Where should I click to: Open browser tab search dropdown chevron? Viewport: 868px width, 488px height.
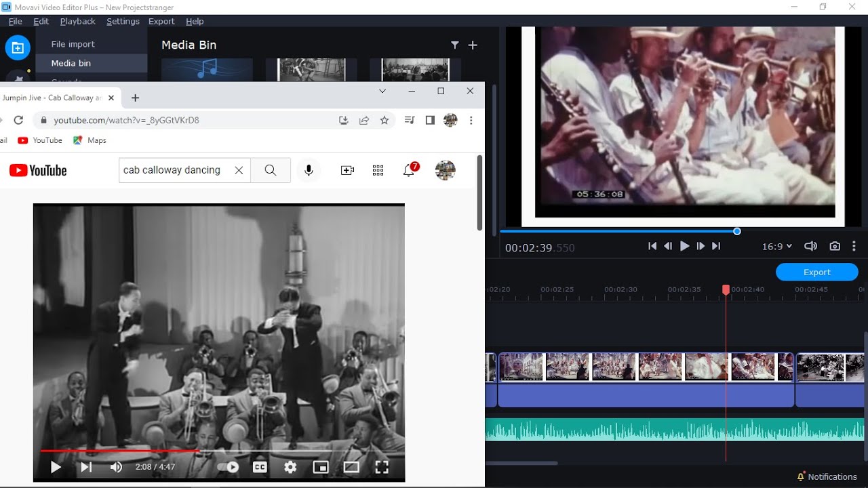point(382,91)
